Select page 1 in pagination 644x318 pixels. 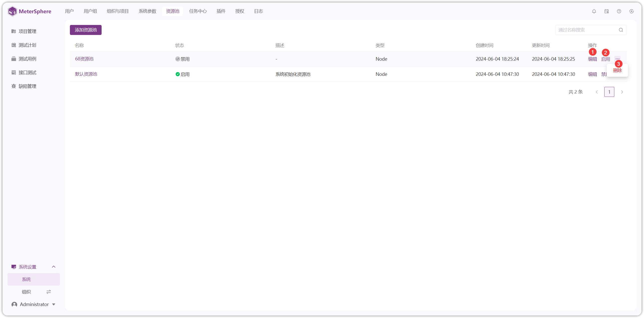pos(609,92)
